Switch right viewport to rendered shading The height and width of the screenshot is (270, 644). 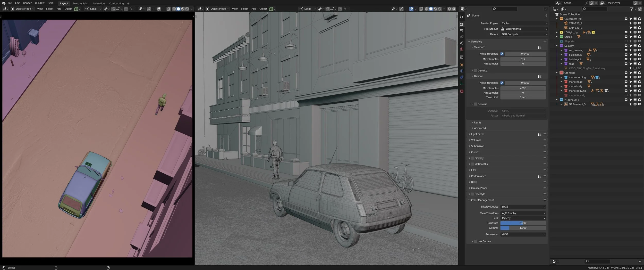(x=439, y=9)
